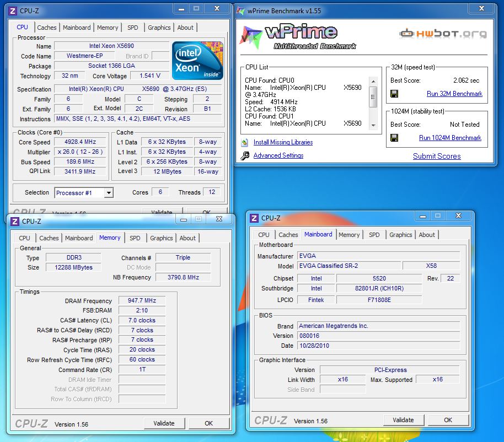The image size is (504, 442).
Task: Select SPD tab in top-left CPU-Z window
Action: [133, 28]
